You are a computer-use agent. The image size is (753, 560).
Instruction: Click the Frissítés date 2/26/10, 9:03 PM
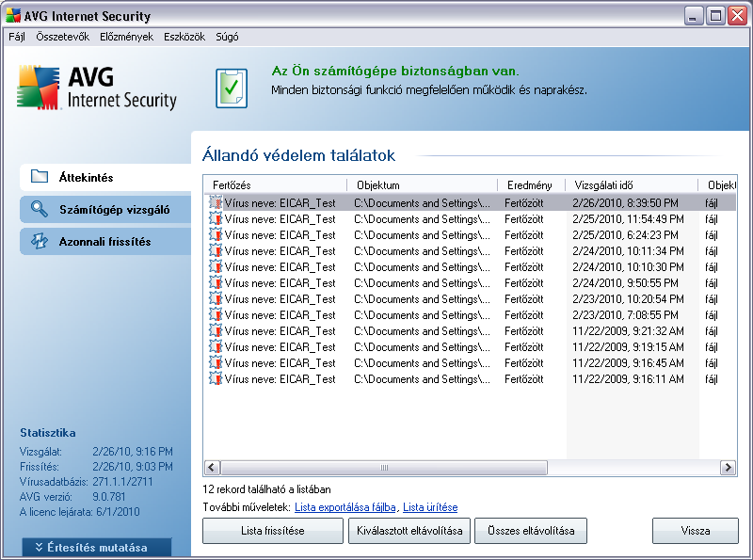point(133,466)
